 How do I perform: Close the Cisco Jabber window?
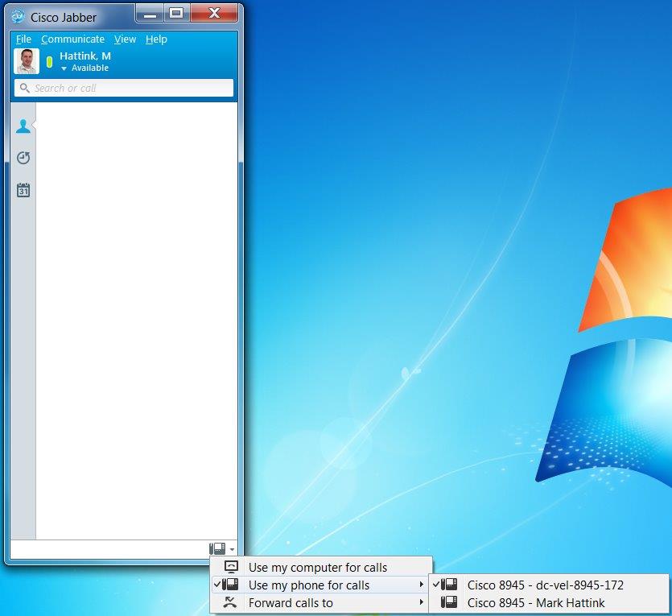(214, 14)
